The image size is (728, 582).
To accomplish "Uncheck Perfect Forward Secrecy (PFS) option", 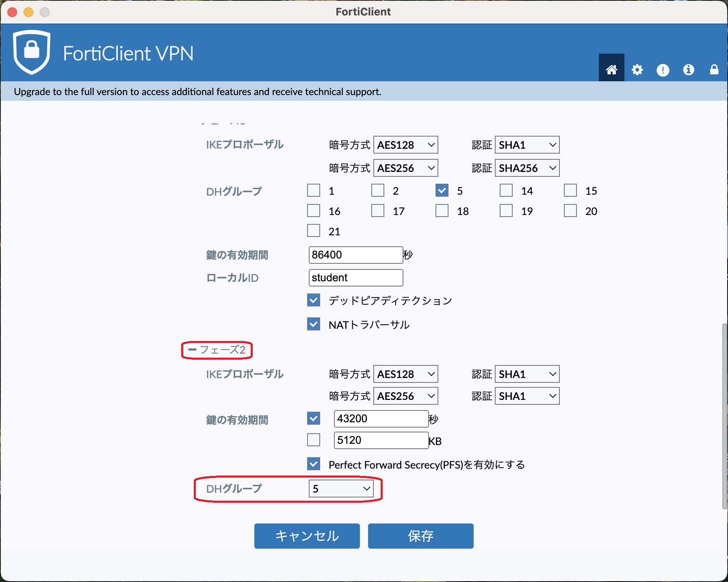I will 313,464.
